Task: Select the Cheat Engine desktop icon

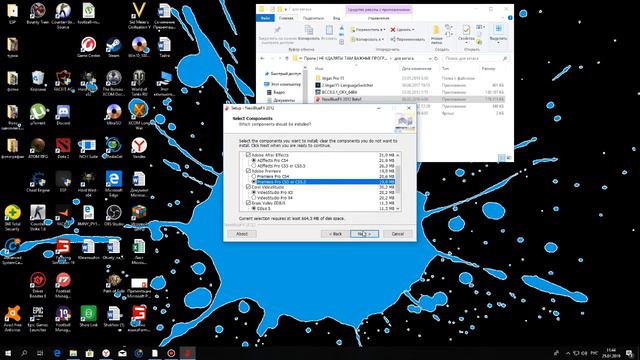Action: coord(38,182)
